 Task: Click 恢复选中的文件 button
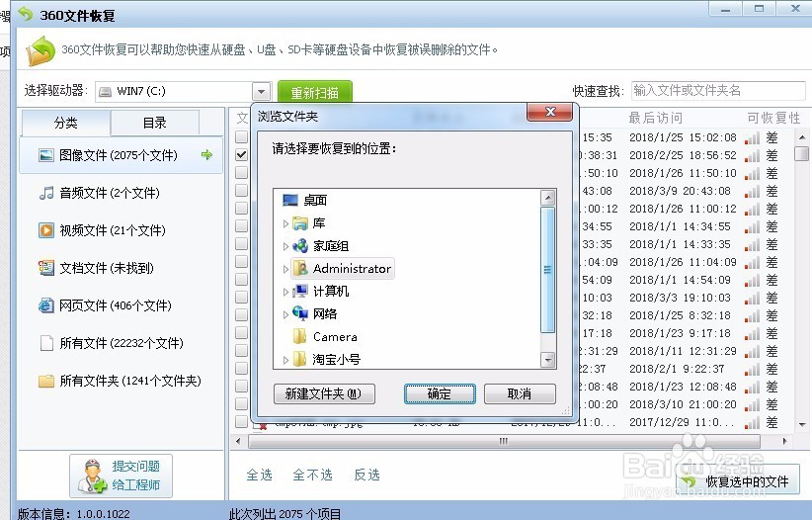click(739, 481)
